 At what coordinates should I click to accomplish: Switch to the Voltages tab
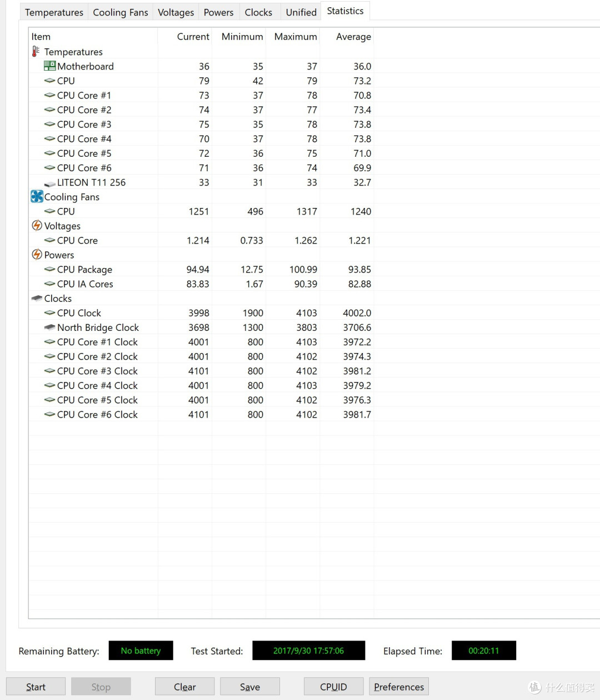coord(176,12)
